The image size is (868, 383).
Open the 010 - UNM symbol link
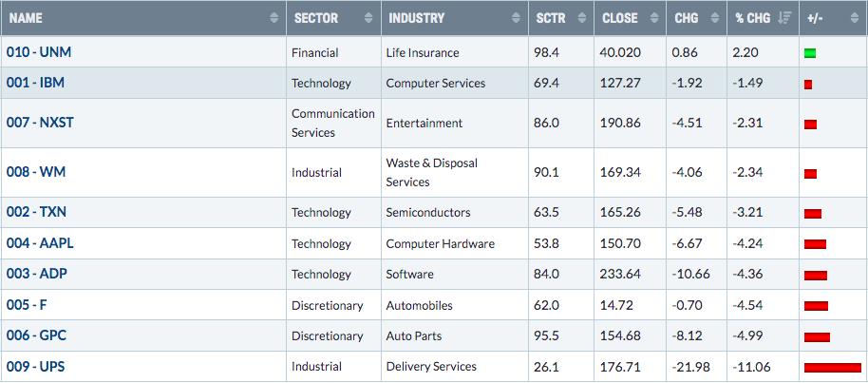coord(39,52)
